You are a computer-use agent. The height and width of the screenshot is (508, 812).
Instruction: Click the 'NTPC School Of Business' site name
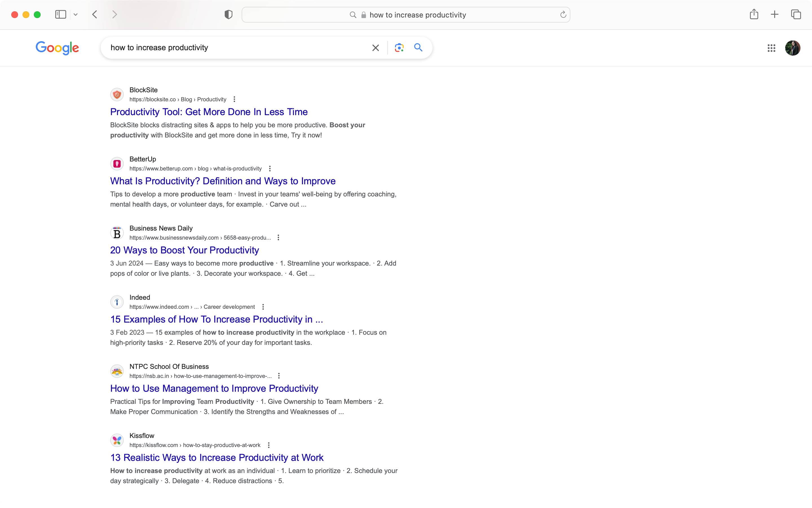(x=169, y=367)
